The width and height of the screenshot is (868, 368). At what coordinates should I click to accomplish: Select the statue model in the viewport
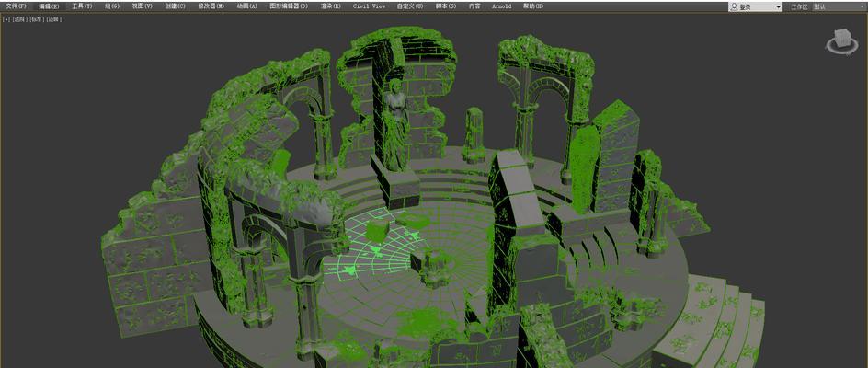click(397, 125)
